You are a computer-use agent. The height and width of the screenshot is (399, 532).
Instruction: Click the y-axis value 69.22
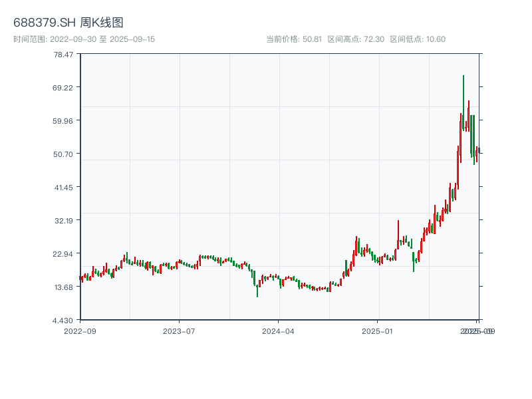pos(63,88)
